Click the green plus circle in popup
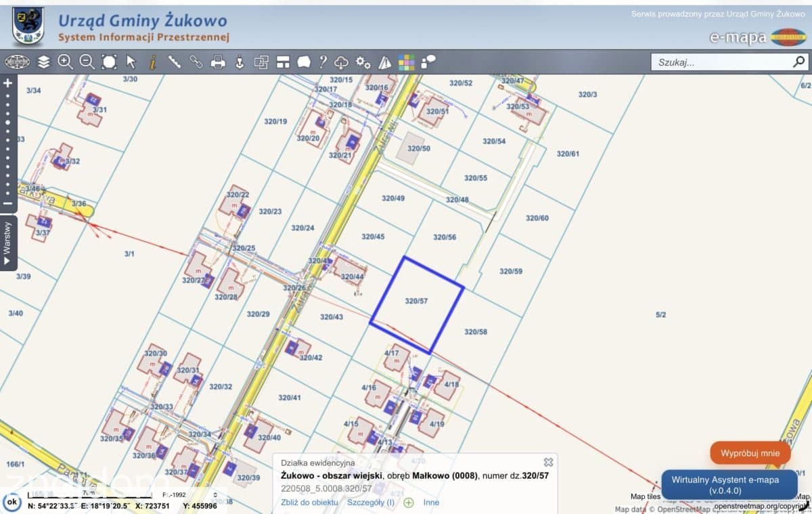Image resolution: width=812 pixels, height=514 pixels. [x=409, y=503]
